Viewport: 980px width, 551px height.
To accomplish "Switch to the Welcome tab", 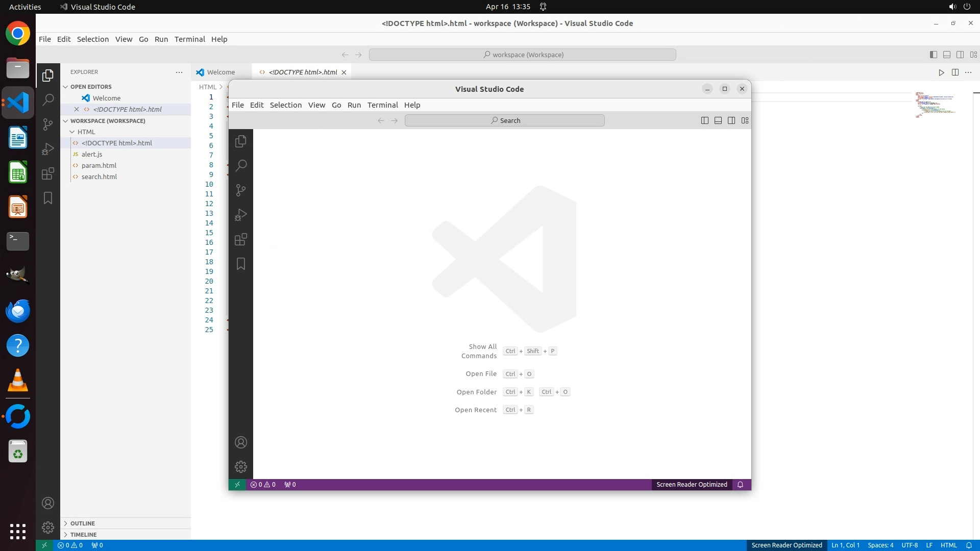I will 220,72.
